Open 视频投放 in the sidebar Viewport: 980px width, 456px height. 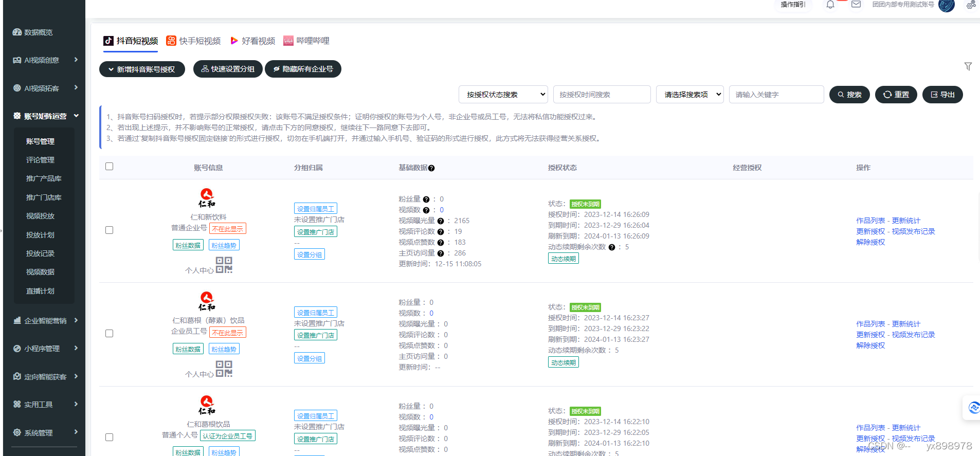[40, 216]
